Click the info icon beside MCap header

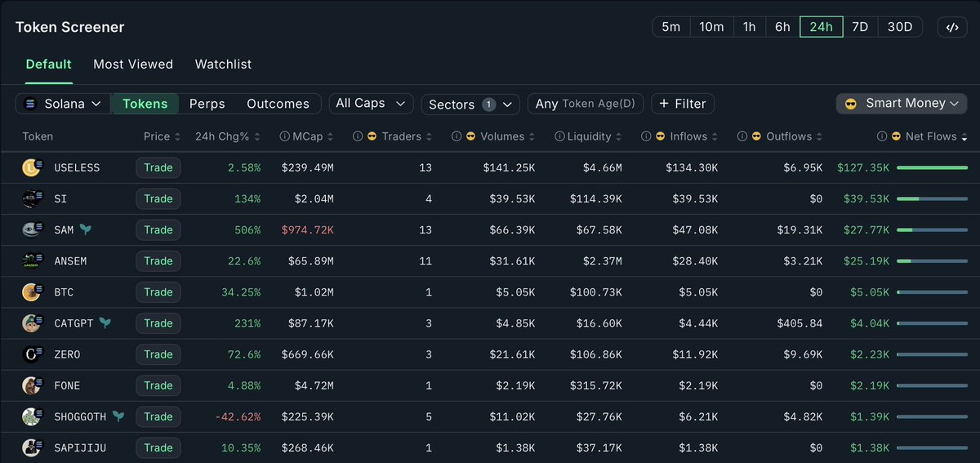tap(284, 136)
